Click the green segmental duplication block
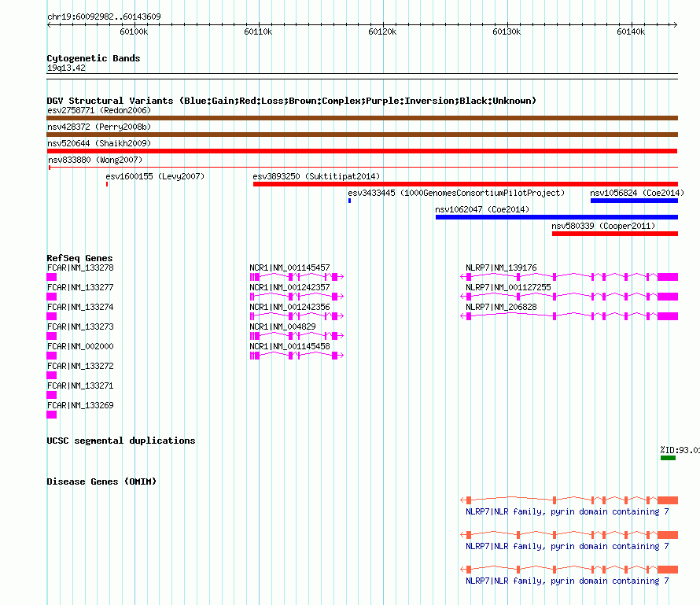 coord(668,458)
